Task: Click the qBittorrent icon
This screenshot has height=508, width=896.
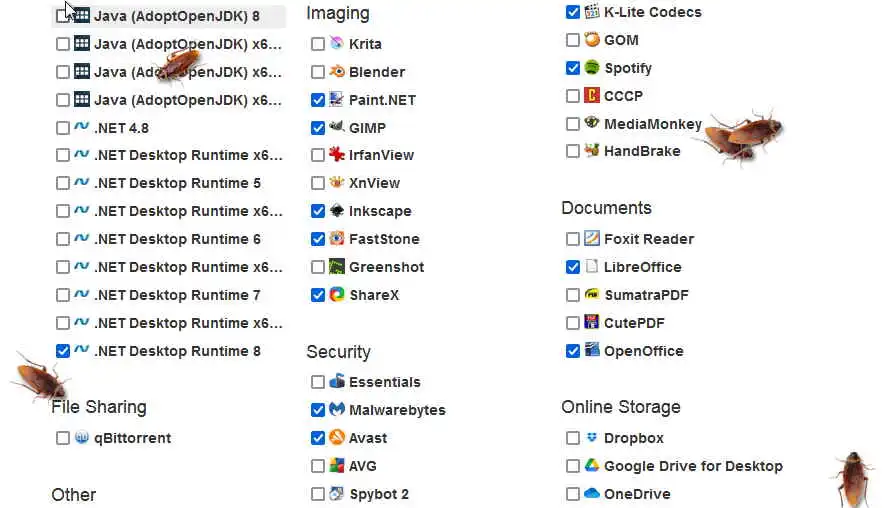Action: [x=82, y=437]
